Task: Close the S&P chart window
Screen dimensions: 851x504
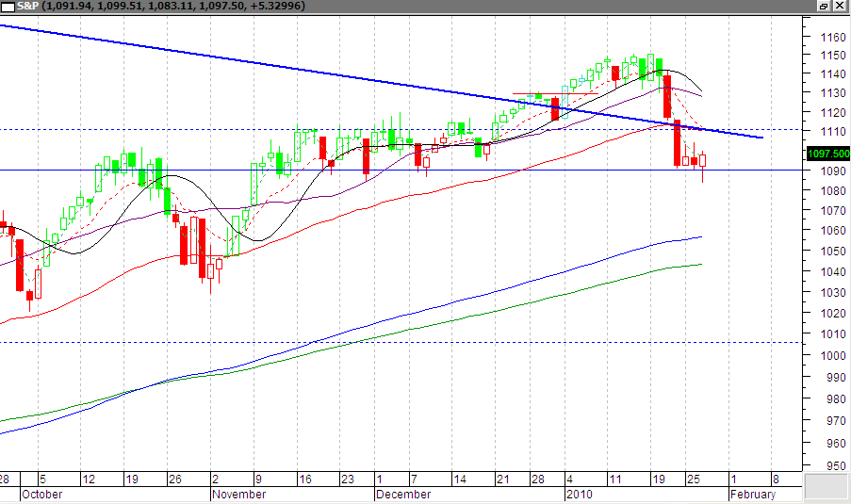Action: pos(840,6)
